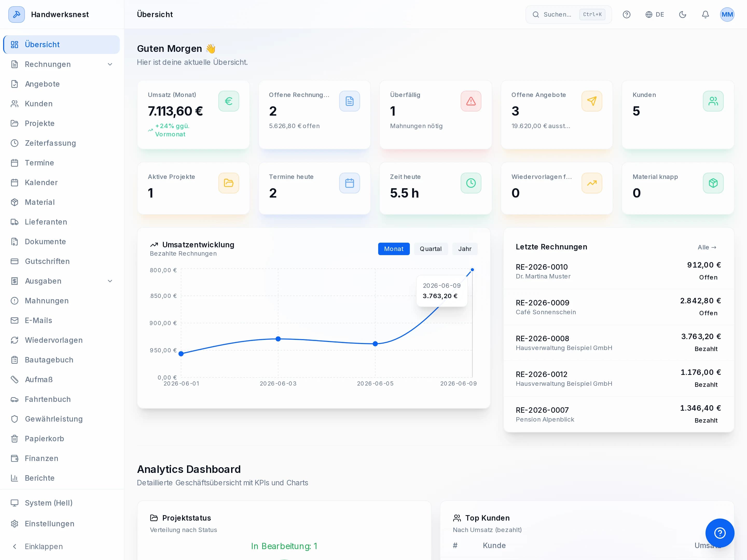Screen dimensions: 747x560
Task: Expand the Rechnungen submenu chevron
Action: pyautogui.click(x=110, y=64)
